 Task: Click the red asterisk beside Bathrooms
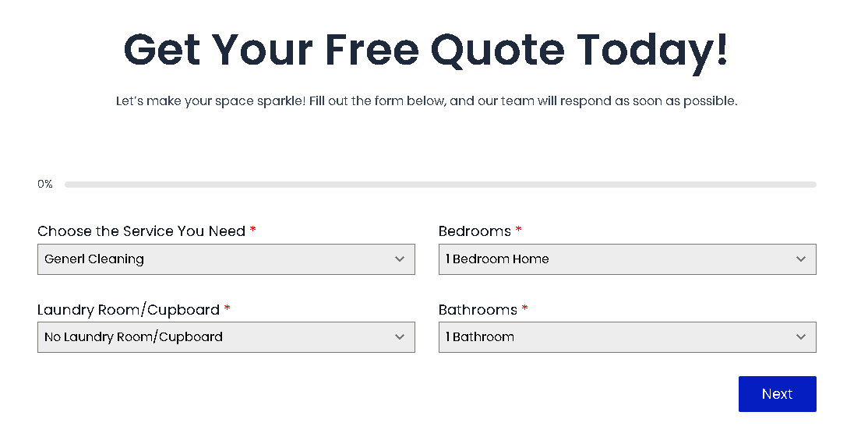point(525,309)
